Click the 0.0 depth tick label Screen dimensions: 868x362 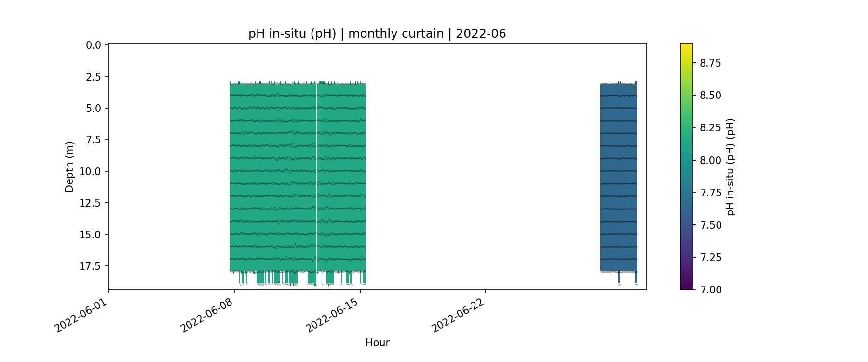[x=93, y=45]
